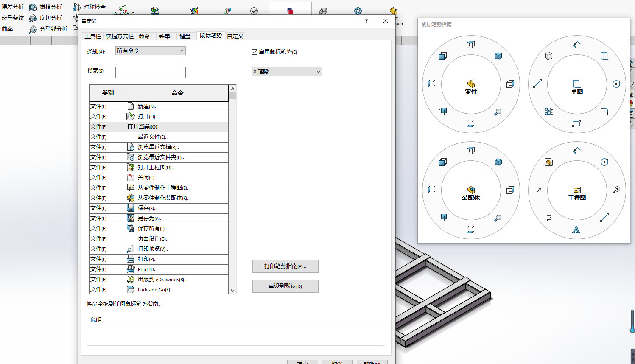Click magnifier zoom icon in 装配体 gesture wheel

(498, 218)
